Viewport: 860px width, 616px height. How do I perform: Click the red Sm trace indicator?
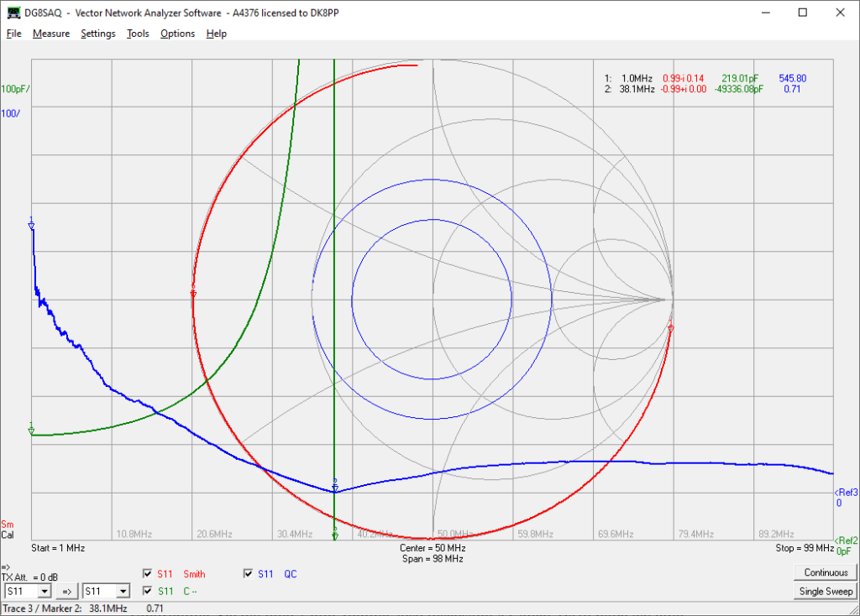coord(7,525)
